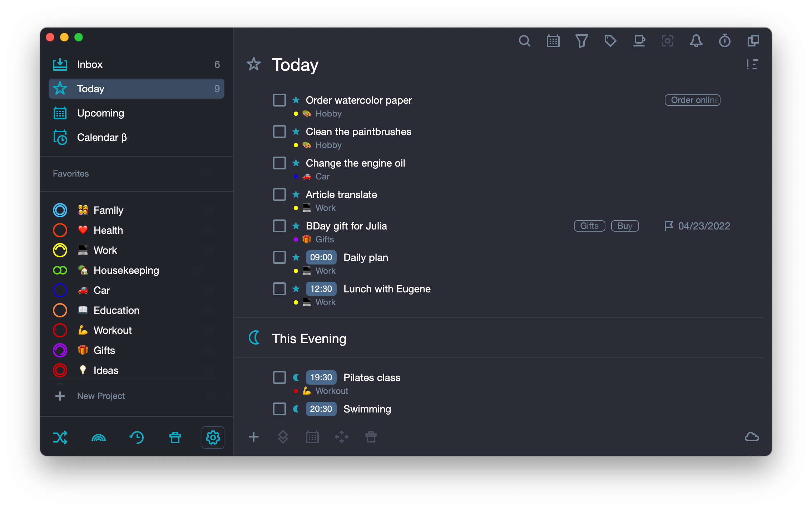Open Upcoming list

[137, 113]
